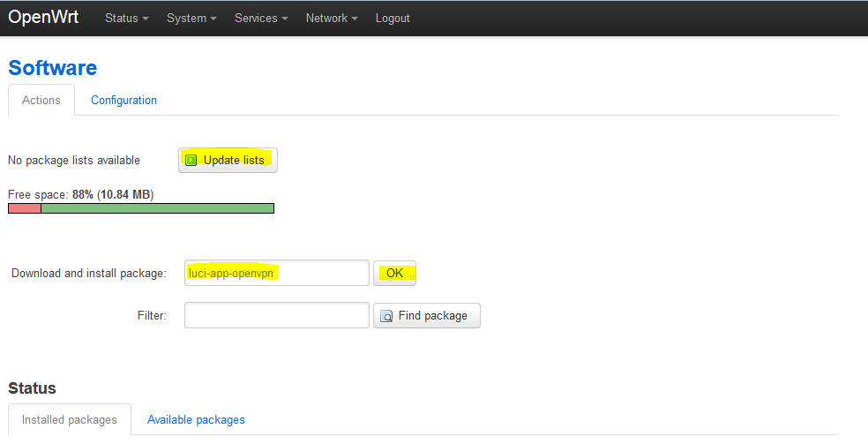
Task: Click into the Filter text box
Action: click(276, 315)
